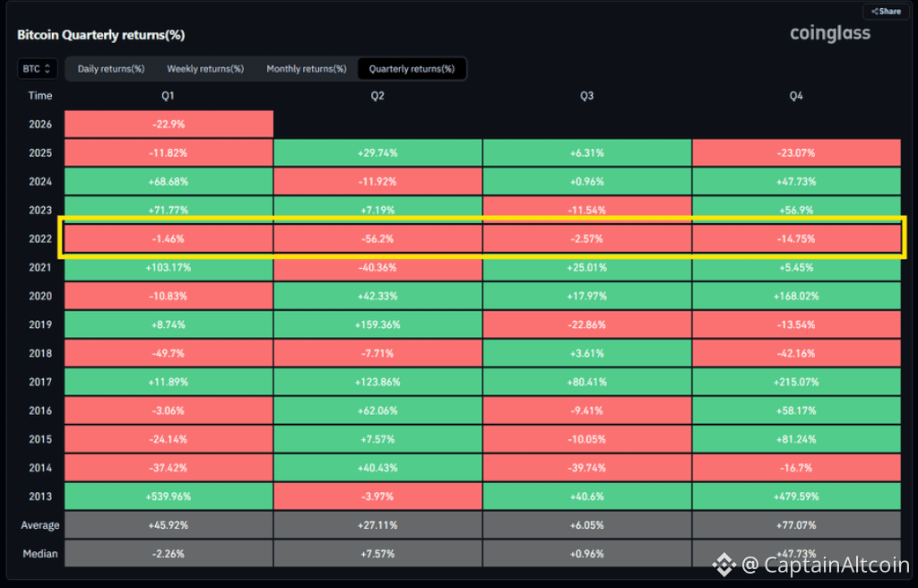
Task: Select the 2020 Q2 cell +42.33%
Action: point(377,297)
